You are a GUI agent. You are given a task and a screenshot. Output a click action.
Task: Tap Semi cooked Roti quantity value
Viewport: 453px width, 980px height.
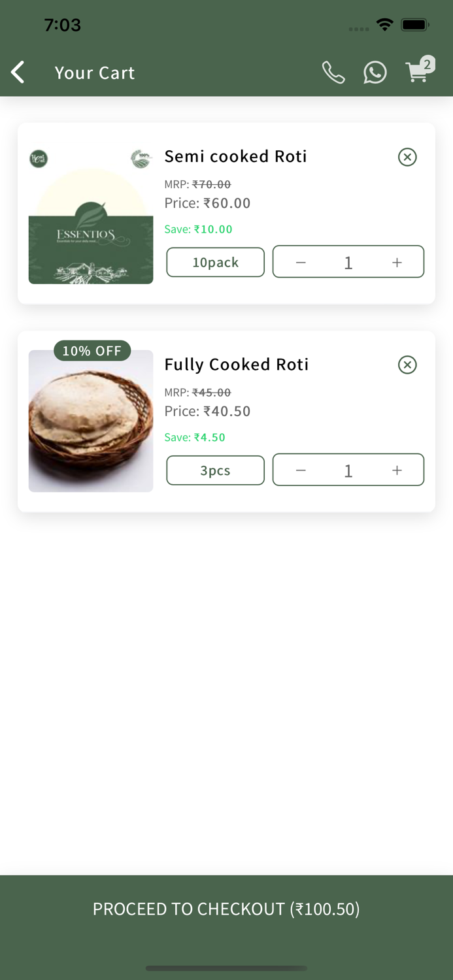pos(348,262)
